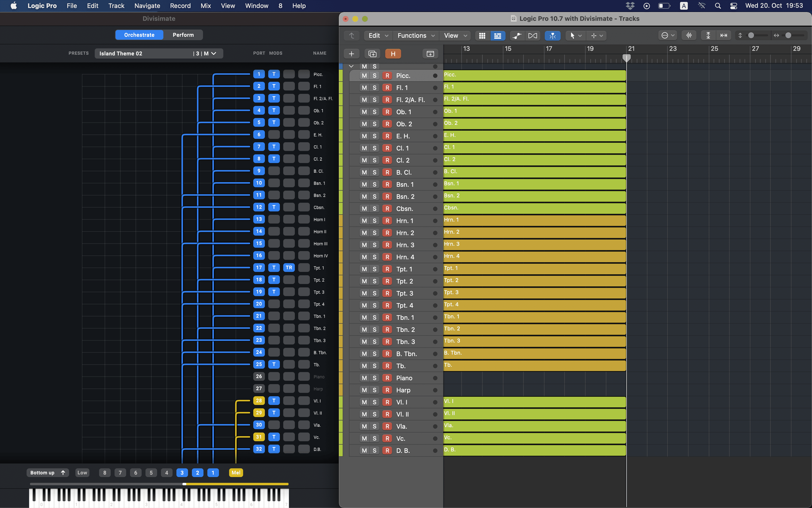The width and height of the screenshot is (812, 508).
Task: Click the global tracks import button
Action: point(430,54)
